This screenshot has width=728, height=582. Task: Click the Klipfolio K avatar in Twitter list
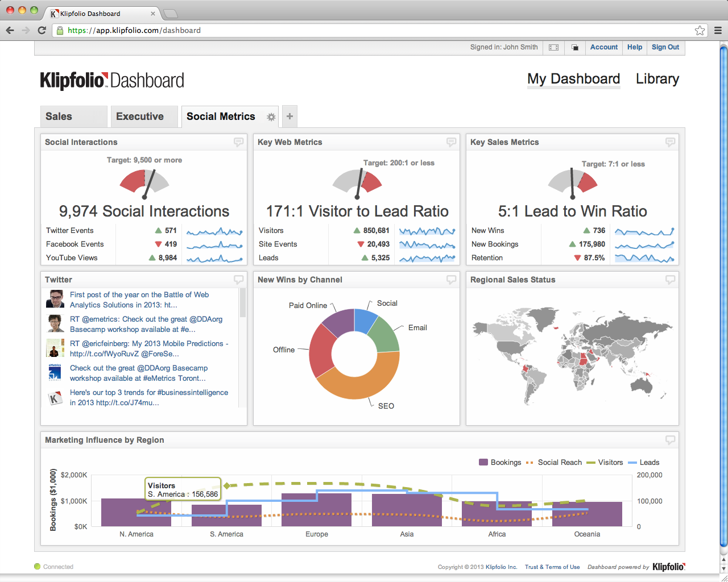click(55, 397)
